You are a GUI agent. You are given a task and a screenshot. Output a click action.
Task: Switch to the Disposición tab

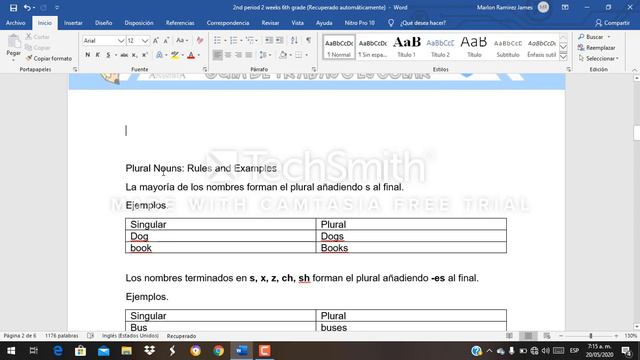coord(139,23)
